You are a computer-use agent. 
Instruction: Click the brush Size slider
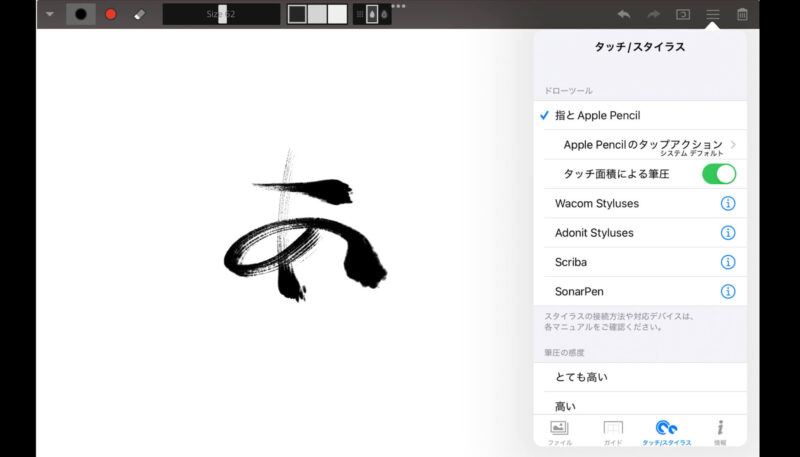coord(221,14)
